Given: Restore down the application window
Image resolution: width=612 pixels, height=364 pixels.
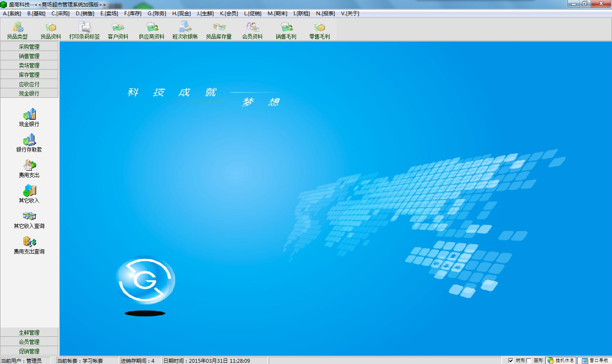Looking at the screenshot, I should (585, 3).
